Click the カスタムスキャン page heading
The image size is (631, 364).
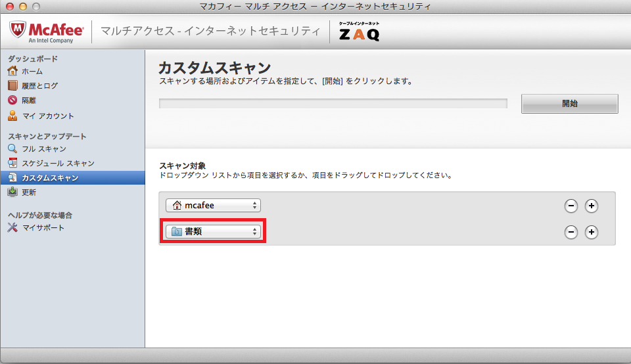pos(215,67)
